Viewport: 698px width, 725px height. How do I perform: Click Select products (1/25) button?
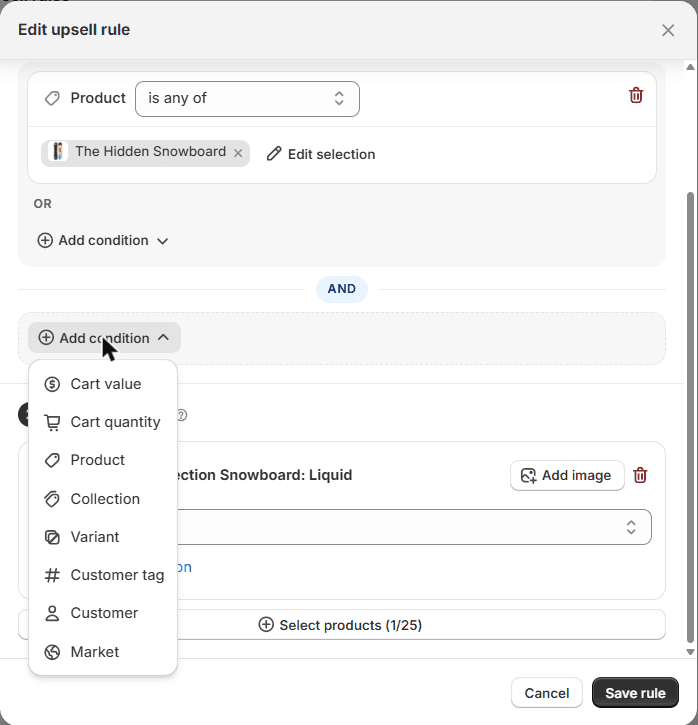(x=342, y=625)
